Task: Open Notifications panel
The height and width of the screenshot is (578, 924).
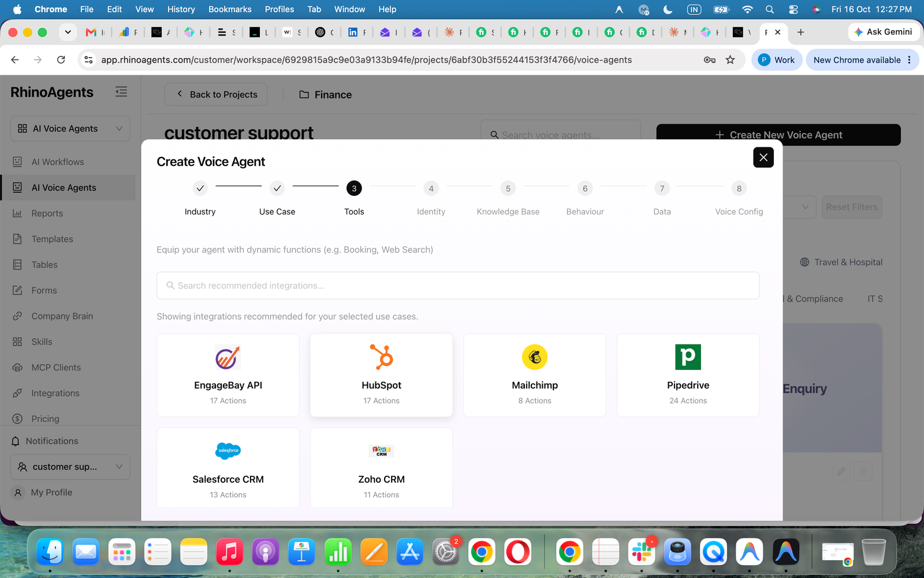Action: [x=52, y=441]
